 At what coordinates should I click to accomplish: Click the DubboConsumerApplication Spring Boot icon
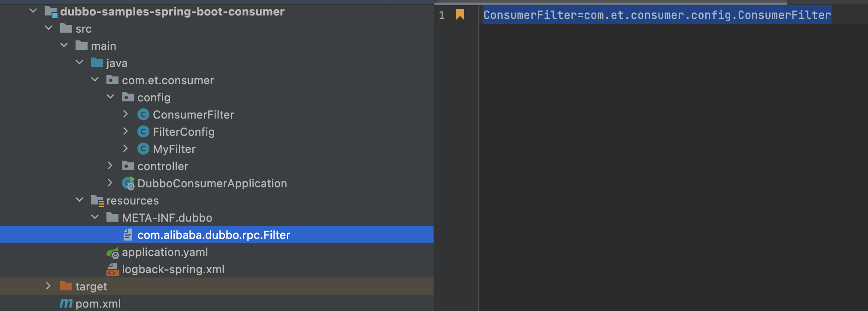point(128,183)
